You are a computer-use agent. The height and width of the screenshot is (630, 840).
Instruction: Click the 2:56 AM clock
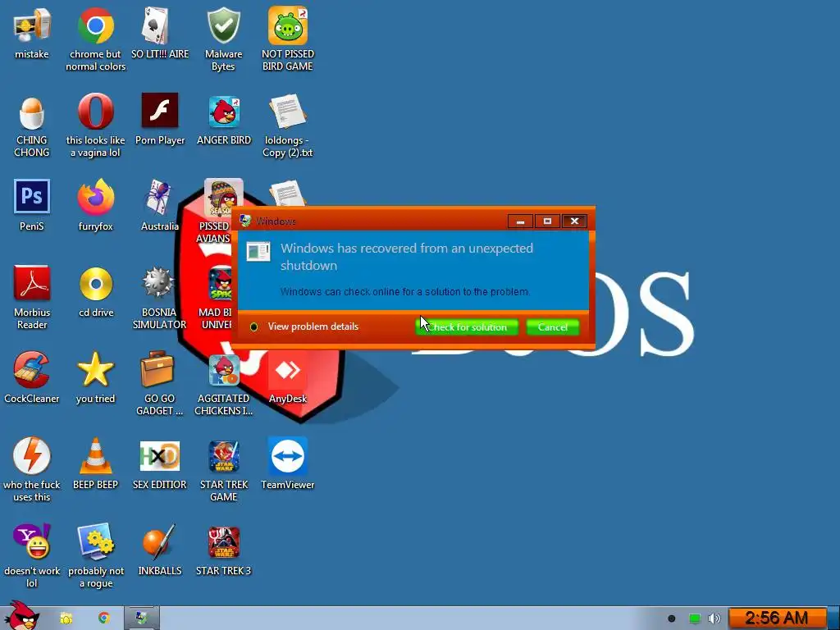[777, 619]
